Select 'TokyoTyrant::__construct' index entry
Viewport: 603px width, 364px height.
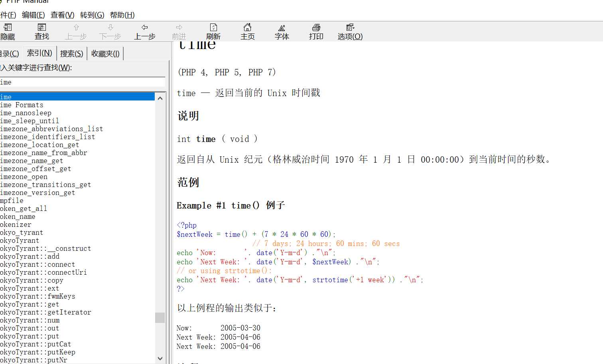coord(45,248)
